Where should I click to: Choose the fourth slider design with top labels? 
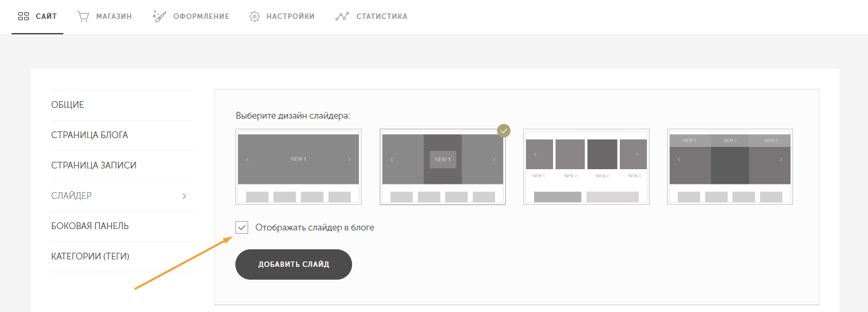click(730, 166)
